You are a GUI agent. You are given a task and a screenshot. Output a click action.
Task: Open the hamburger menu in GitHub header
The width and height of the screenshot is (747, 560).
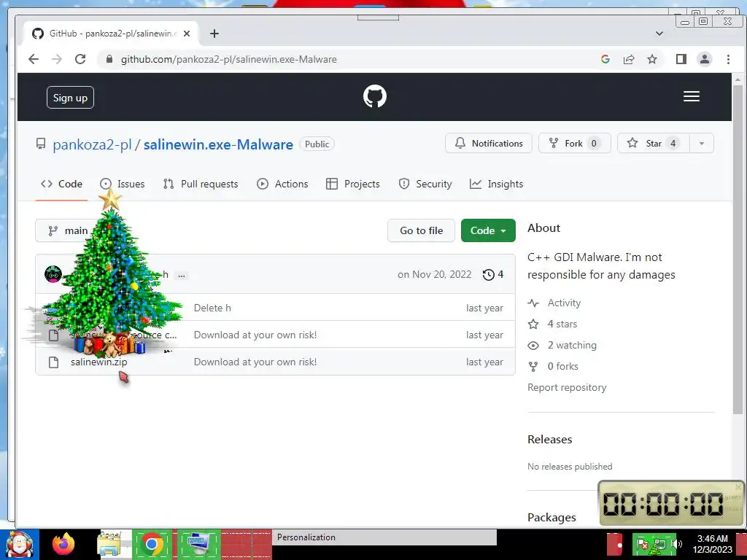pyautogui.click(x=692, y=96)
